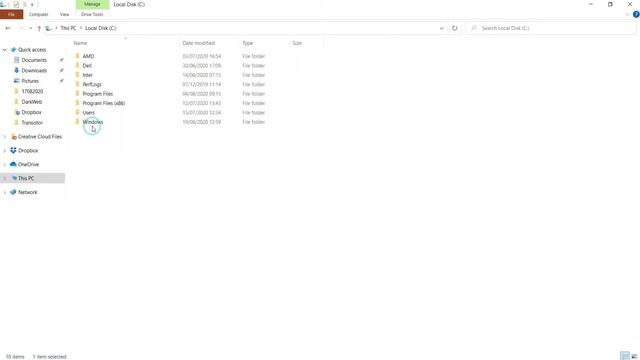This screenshot has width=640, height=360.
Task: Open the Drive Tools tab
Action: coord(92,14)
